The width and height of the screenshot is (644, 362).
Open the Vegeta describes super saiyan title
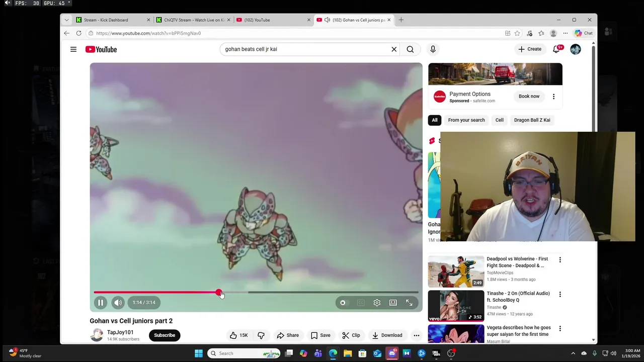pos(519,331)
